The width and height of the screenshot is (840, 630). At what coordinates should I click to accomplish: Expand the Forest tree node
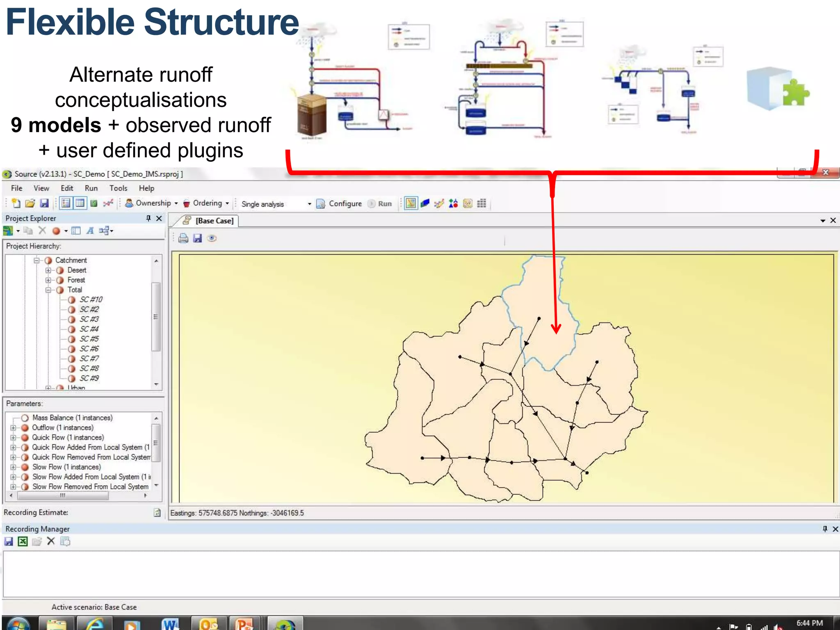(x=48, y=280)
